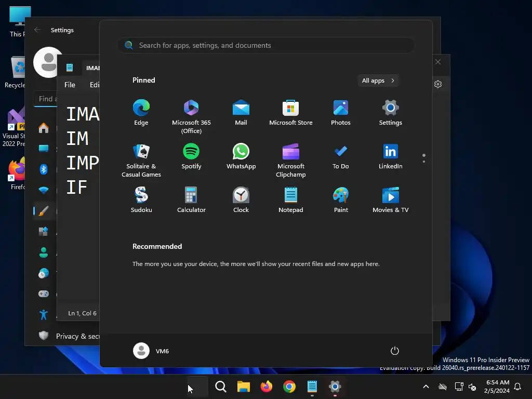Image resolution: width=532 pixels, height=399 pixels.
Task: Launch the Photos app
Action: (341, 113)
